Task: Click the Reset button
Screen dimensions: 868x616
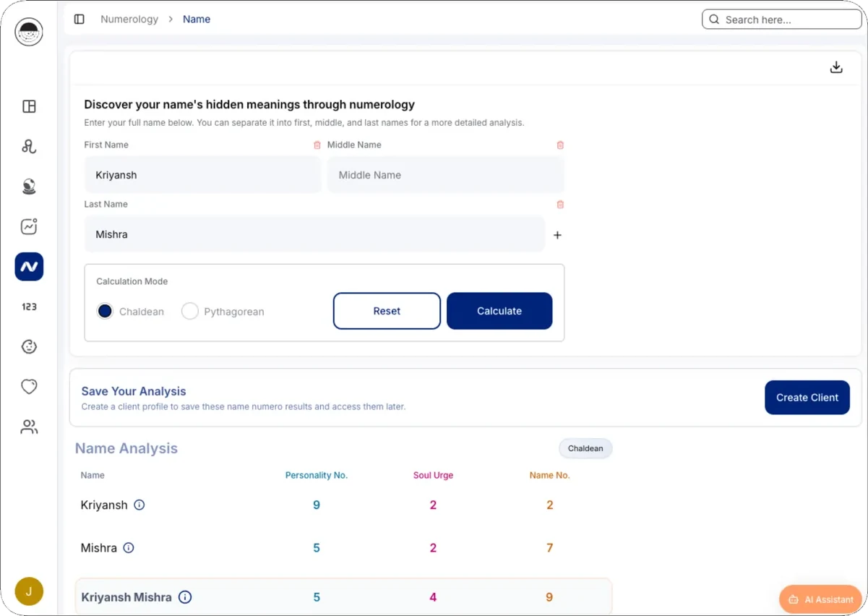Action: (x=387, y=311)
